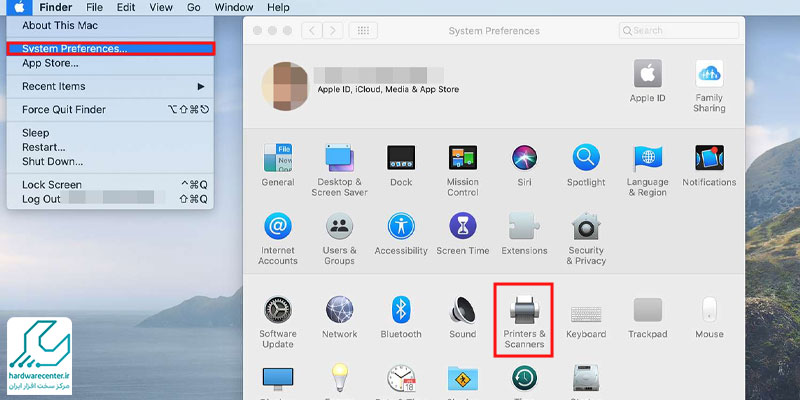Open the Window menu

click(234, 7)
